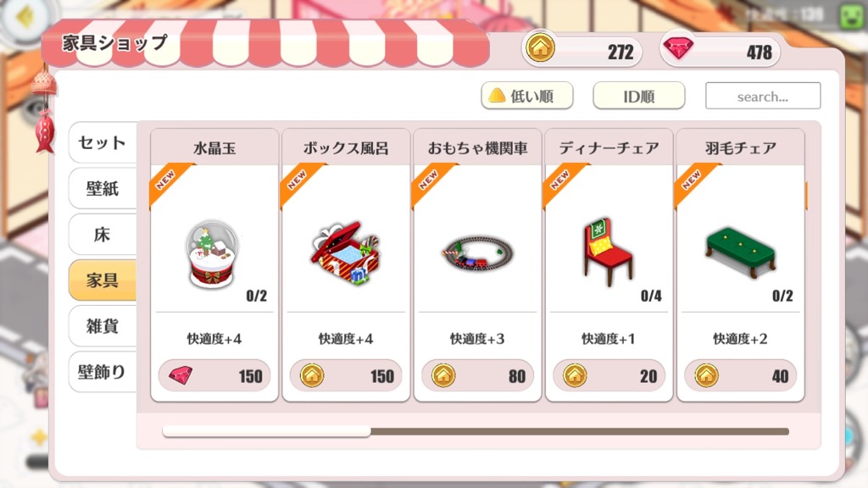Buy 水晶玉 for 150 gems

[x=214, y=375]
